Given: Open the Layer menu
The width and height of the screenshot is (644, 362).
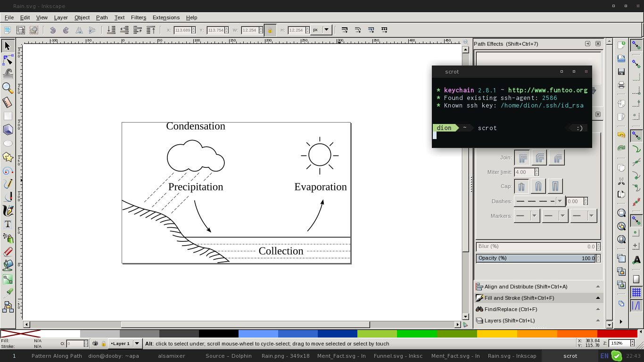Looking at the screenshot, I should (61, 17).
